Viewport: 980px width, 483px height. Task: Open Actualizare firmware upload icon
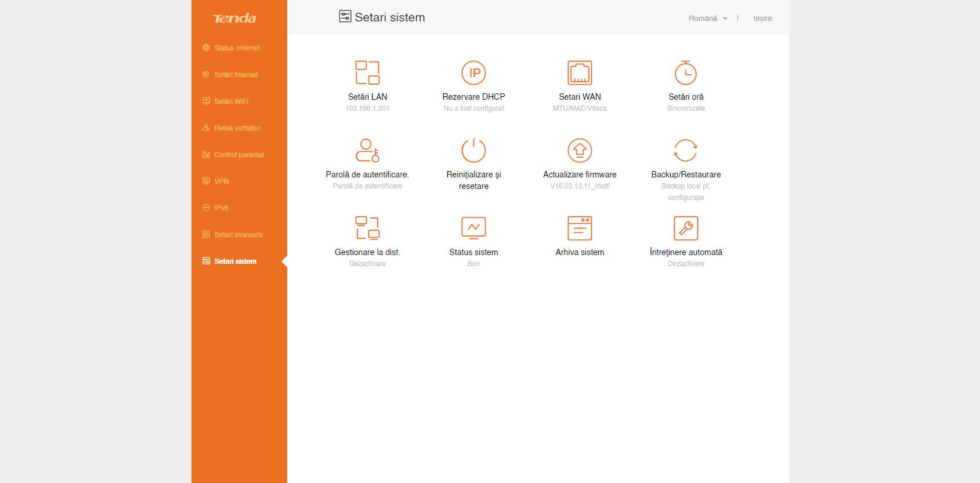580,151
